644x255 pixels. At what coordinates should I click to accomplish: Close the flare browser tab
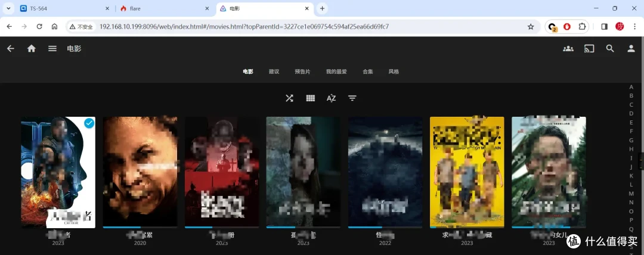[x=207, y=8]
